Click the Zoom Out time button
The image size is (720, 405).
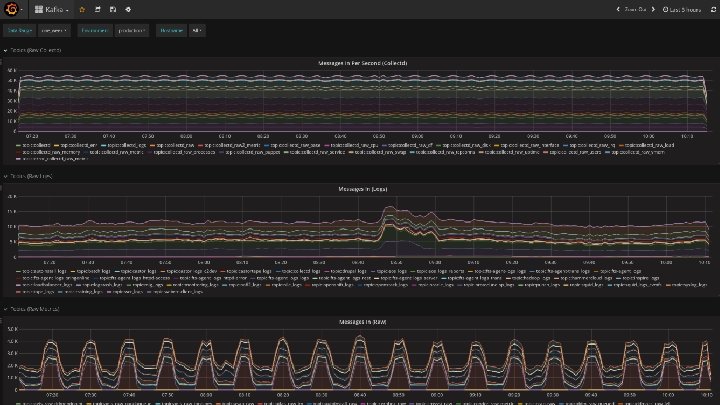coord(636,9)
